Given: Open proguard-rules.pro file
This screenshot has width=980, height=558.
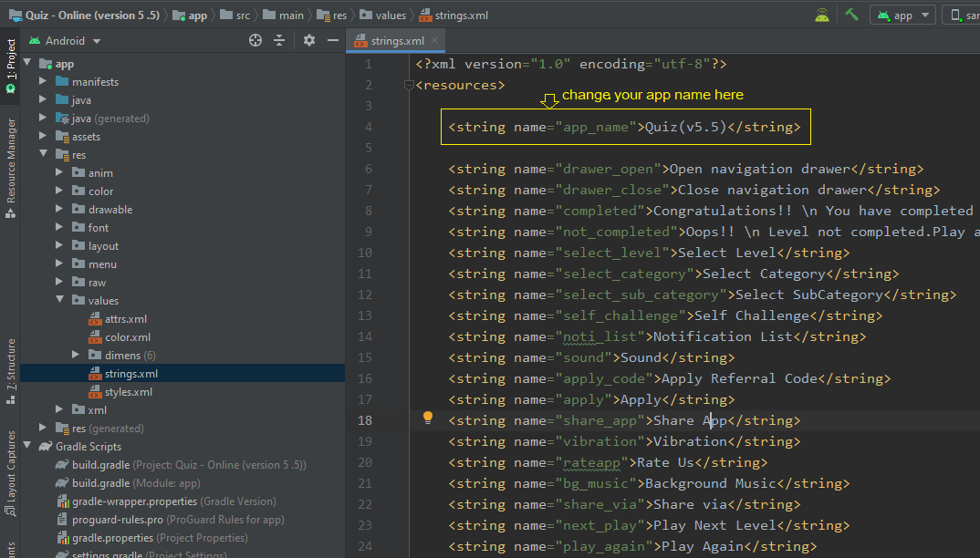Looking at the screenshot, I should coord(170,520).
